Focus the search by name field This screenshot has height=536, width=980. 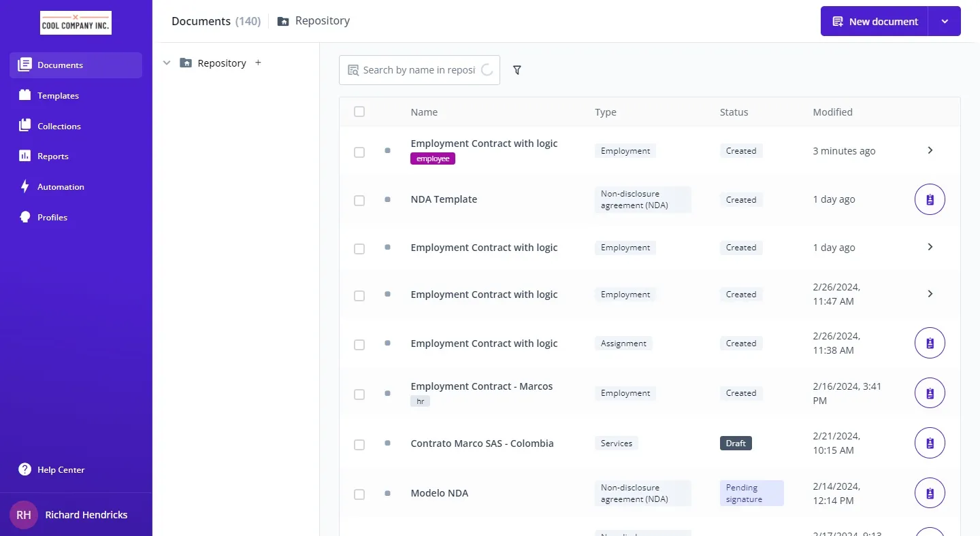(x=418, y=70)
